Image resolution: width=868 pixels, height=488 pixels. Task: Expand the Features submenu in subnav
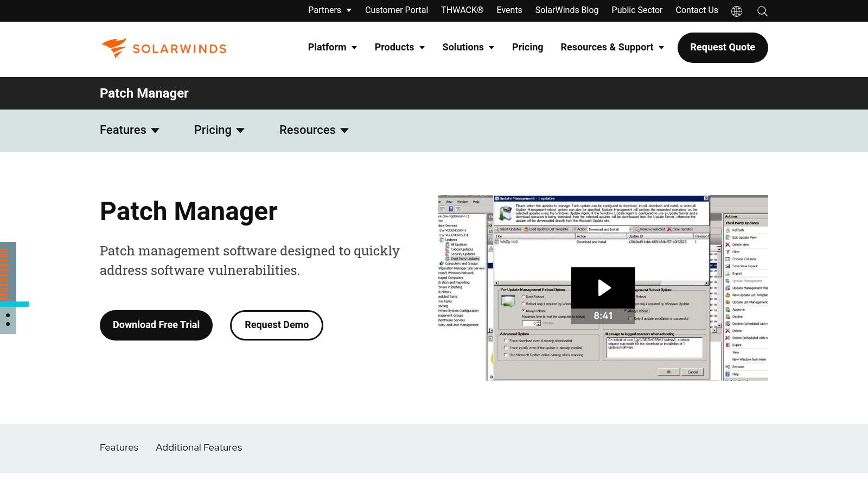click(x=129, y=130)
